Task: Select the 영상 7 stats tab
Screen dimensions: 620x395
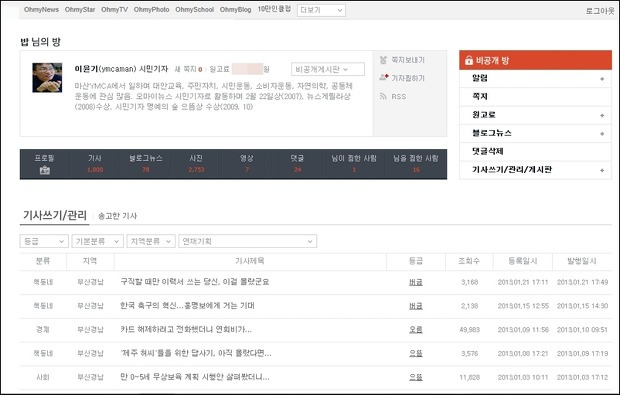Action: click(x=247, y=164)
